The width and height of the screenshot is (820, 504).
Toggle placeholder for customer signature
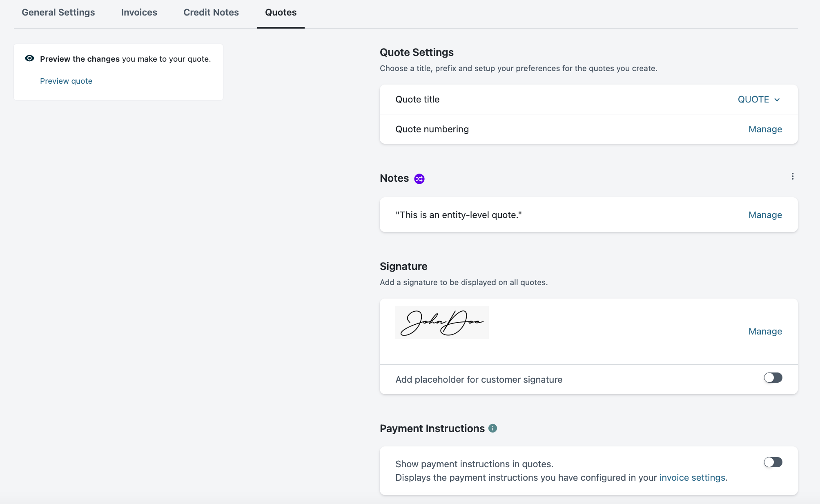pos(773,378)
